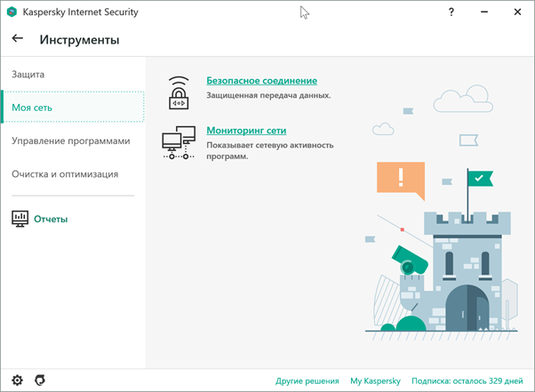Viewport: 535px width, 392px height.
Task: Open the My Kaspersky link
Action: (375, 380)
